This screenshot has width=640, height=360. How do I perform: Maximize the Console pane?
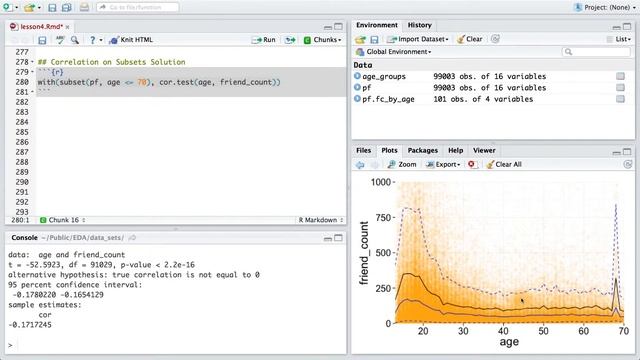pyautogui.click(x=338, y=238)
